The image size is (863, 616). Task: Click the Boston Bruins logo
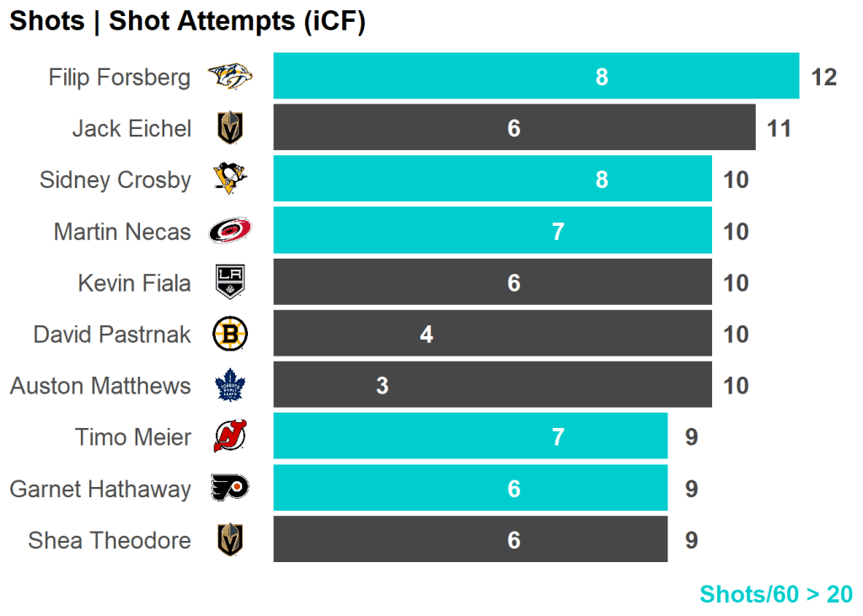(x=229, y=334)
